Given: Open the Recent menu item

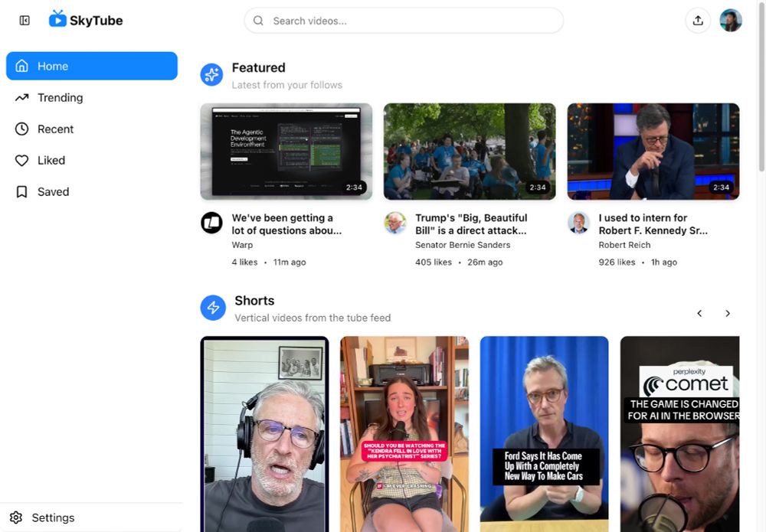Looking at the screenshot, I should pos(92,129).
